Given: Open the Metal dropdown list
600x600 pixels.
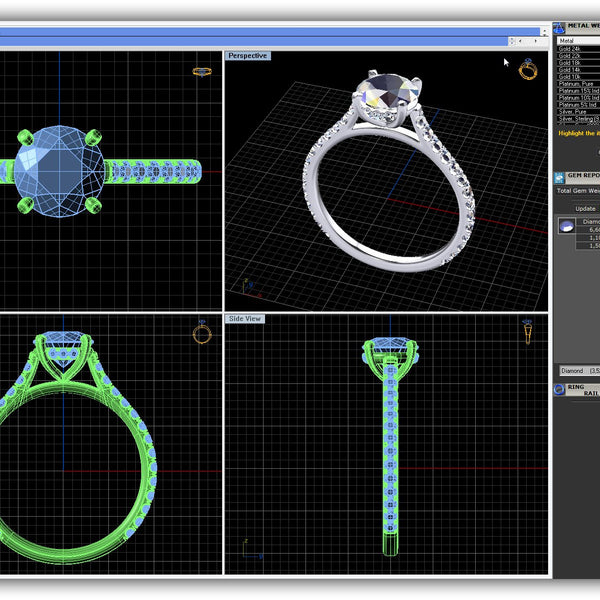Looking at the screenshot, I should click(578, 41).
